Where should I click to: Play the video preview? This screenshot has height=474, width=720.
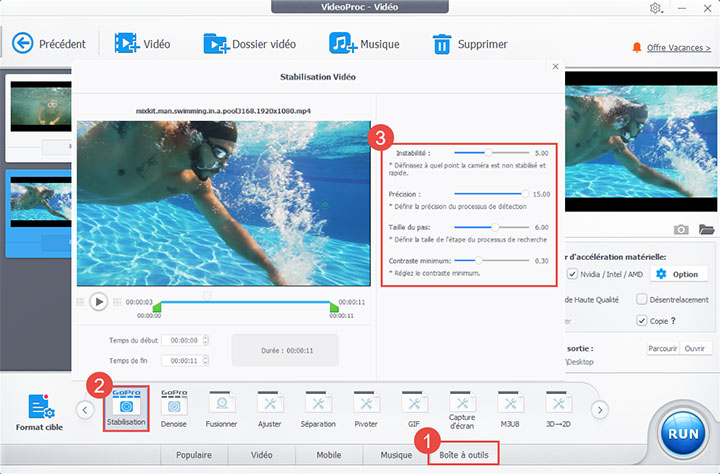click(x=98, y=301)
